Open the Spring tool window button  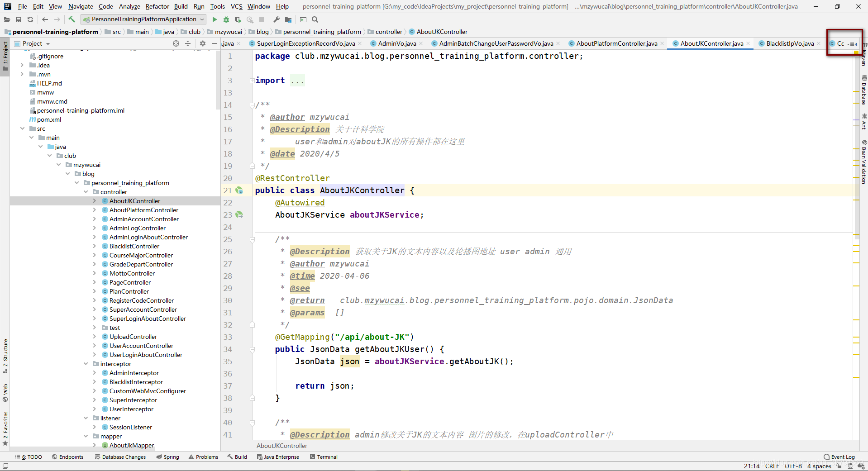point(167,457)
